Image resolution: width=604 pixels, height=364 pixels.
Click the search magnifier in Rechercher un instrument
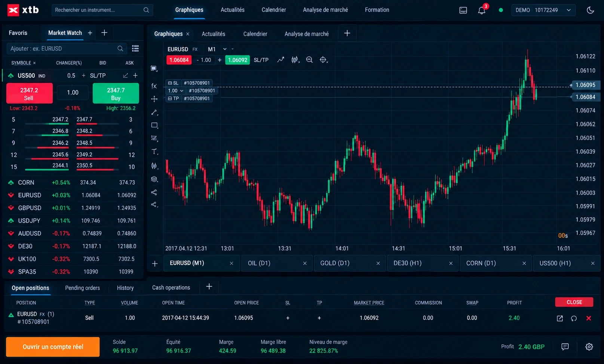(146, 10)
